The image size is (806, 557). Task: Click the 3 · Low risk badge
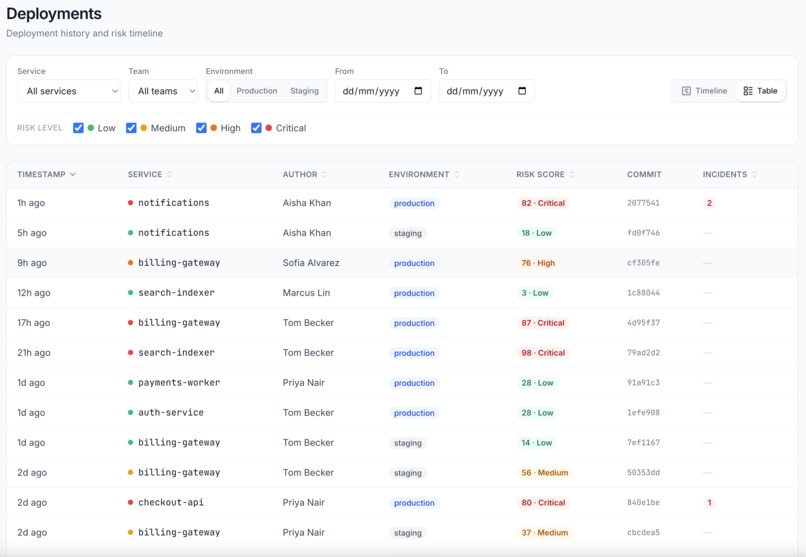[x=535, y=293]
